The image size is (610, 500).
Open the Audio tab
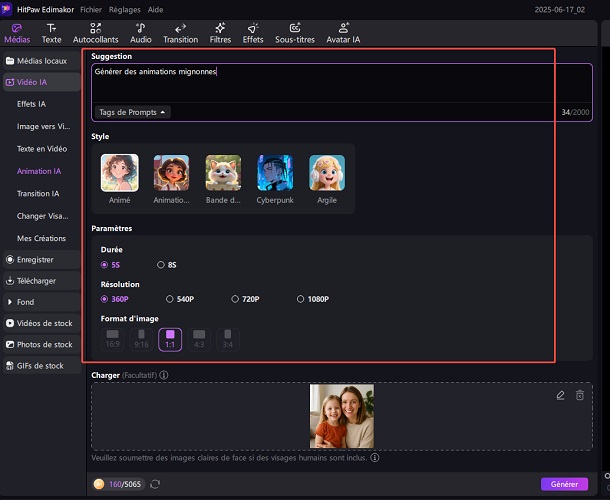coord(140,33)
